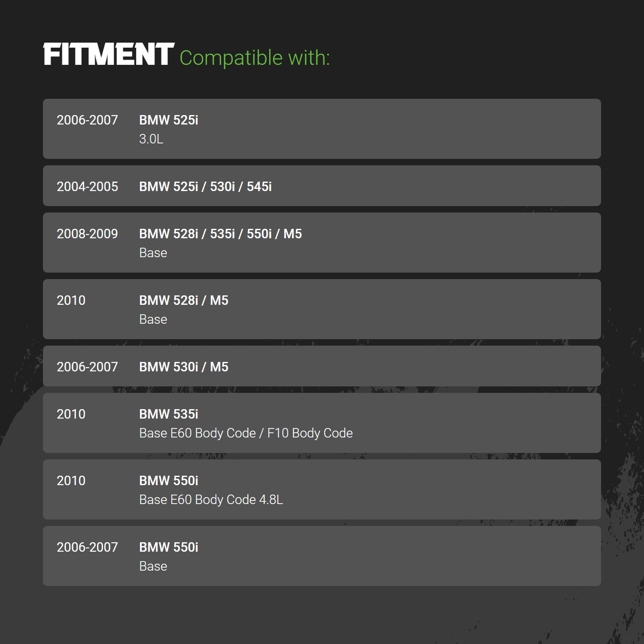The height and width of the screenshot is (644, 644).
Task: Click the FITMENT heading text
Action: pyautogui.click(x=109, y=55)
